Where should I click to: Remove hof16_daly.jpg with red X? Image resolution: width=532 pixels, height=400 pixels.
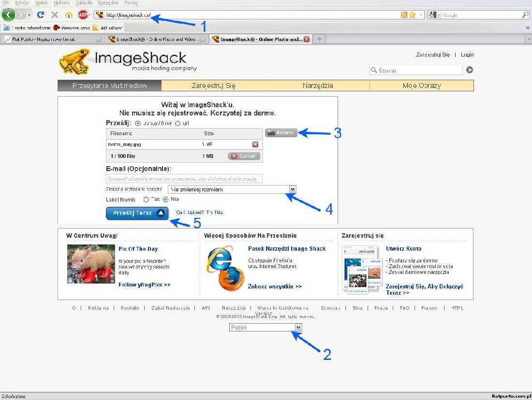click(x=255, y=144)
